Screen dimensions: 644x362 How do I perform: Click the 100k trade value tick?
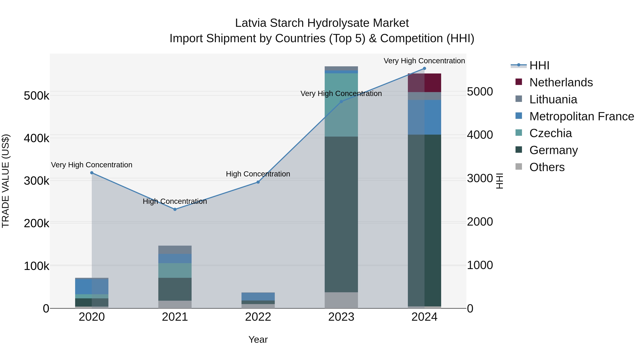click(x=36, y=266)
